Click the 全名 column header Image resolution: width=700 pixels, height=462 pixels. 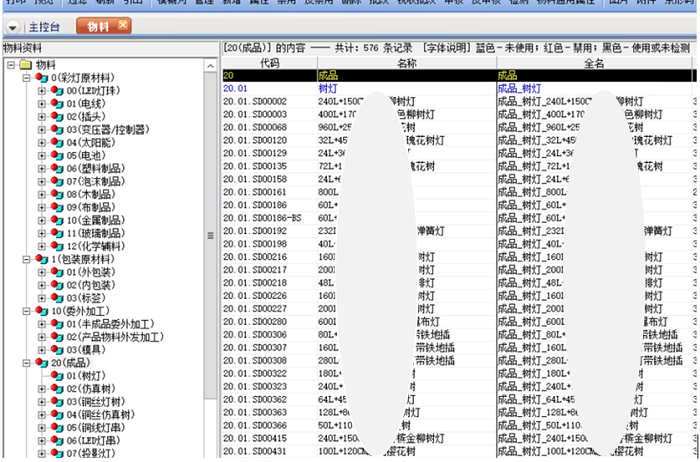pyautogui.click(x=594, y=63)
